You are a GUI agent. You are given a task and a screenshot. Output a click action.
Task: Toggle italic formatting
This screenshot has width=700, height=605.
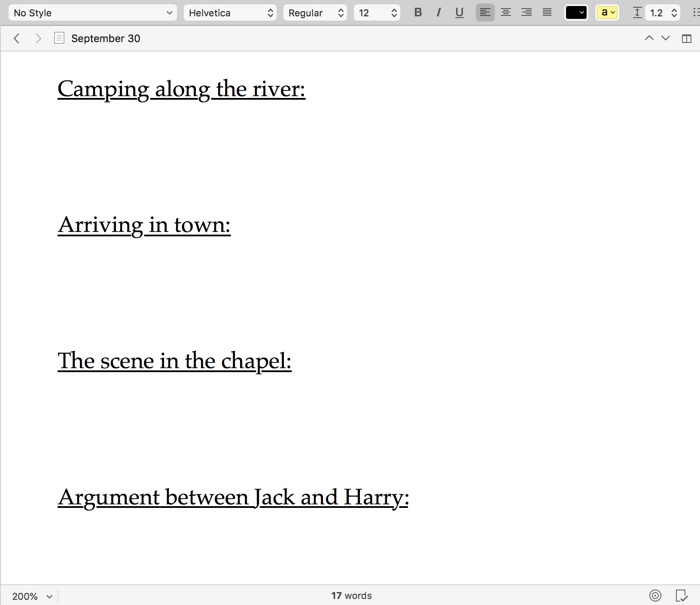pos(438,12)
